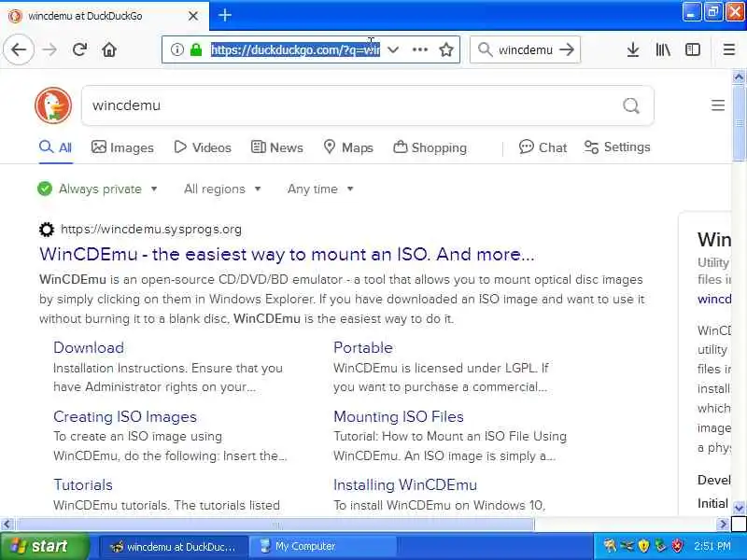Open the Chat option
Screen dimensions: 747x560
[543, 147]
